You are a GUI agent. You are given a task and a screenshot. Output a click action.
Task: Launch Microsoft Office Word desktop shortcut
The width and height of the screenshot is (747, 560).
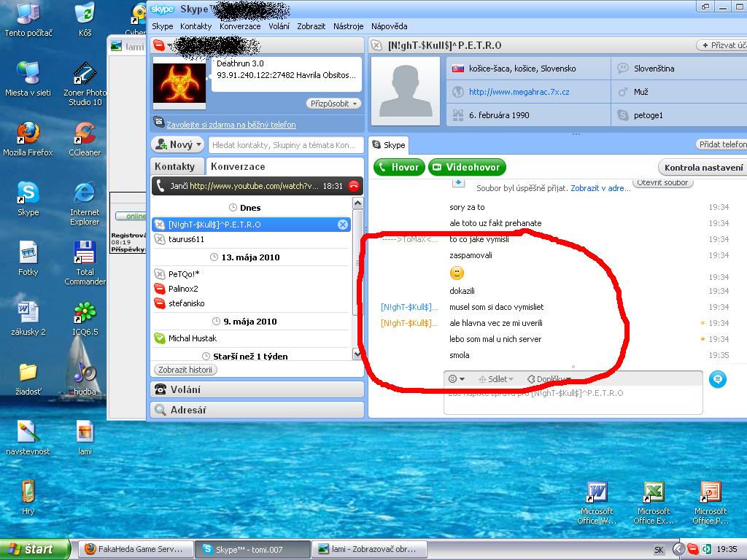pyautogui.click(x=597, y=503)
